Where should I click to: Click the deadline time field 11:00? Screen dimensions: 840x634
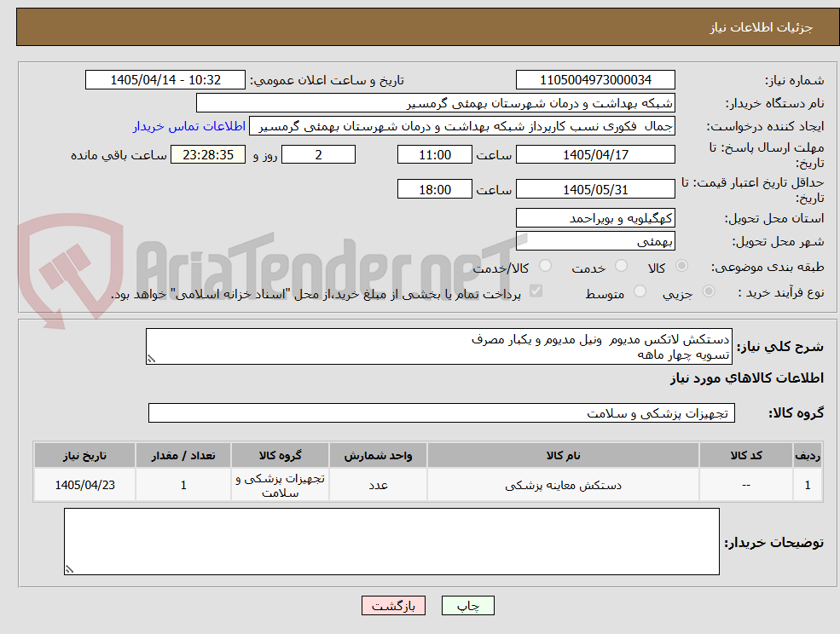click(434, 155)
